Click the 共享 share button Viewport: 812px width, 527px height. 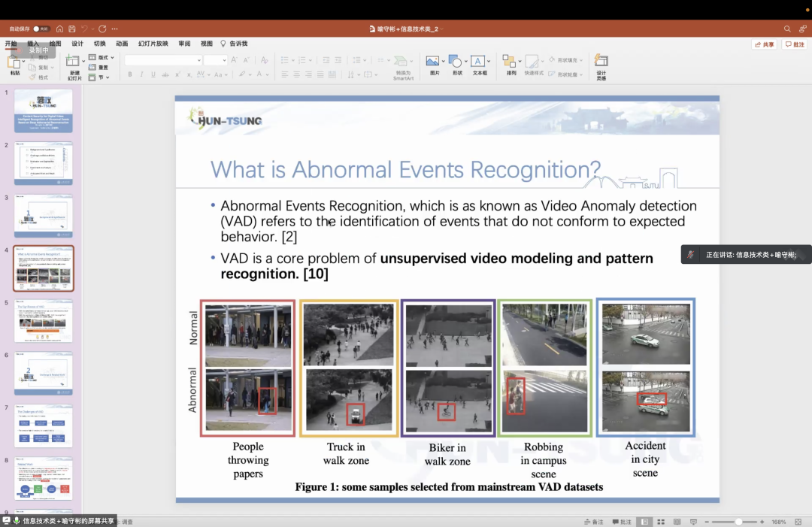(764, 44)
